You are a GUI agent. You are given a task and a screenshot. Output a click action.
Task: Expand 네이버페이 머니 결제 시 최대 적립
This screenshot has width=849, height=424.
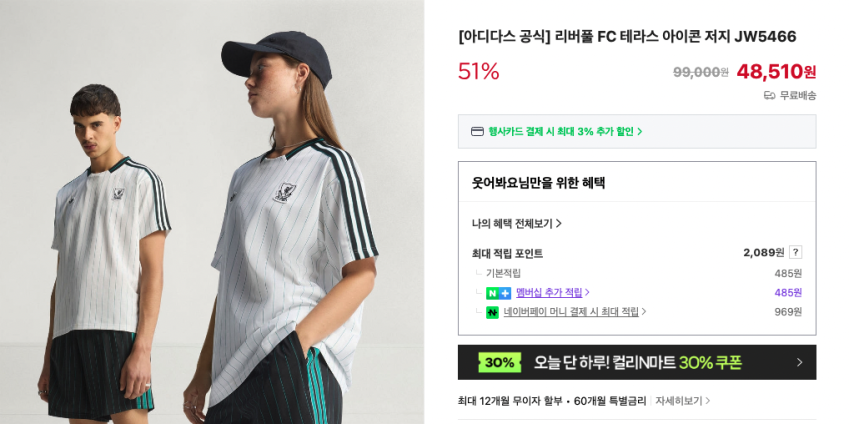pos(575,312)
